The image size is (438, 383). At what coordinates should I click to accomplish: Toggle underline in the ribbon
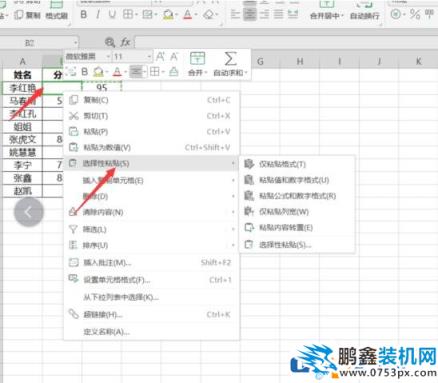tap(112, 15)
